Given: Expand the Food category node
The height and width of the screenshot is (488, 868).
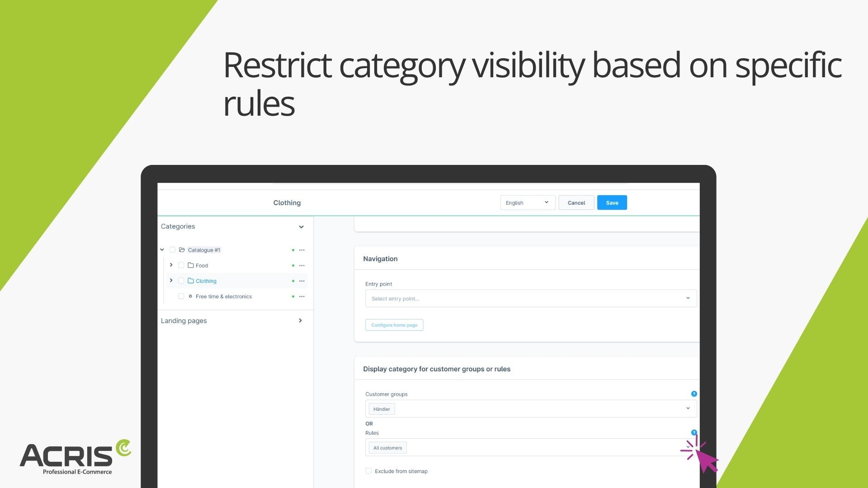Looking at the screenshot, I should click(x=171, y=265).
